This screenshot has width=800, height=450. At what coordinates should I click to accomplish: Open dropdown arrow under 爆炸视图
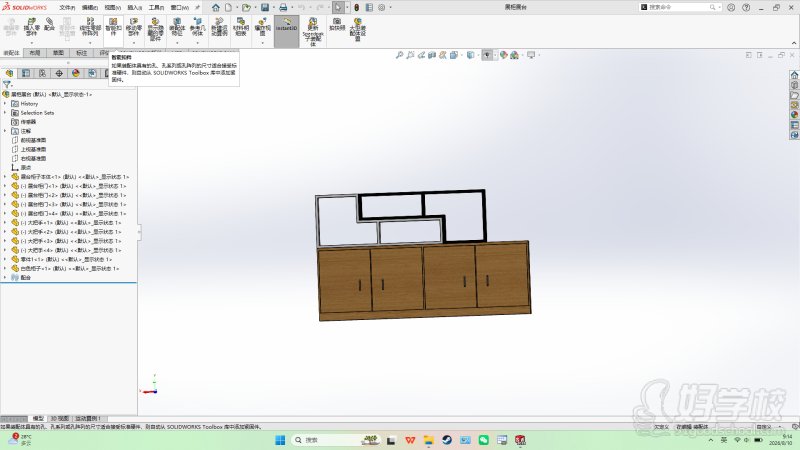pyautogui.click(x=262, y=43)
